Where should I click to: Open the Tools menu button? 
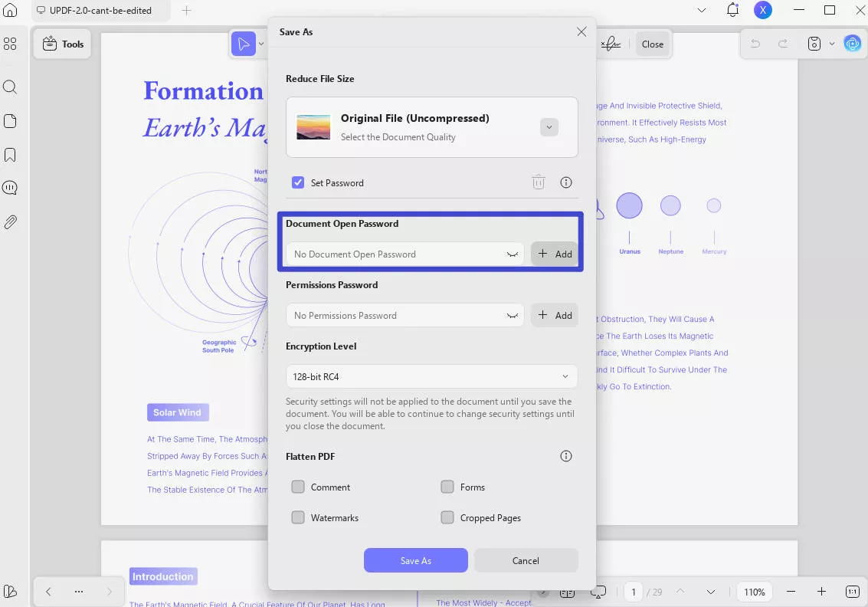click(63, 44)
